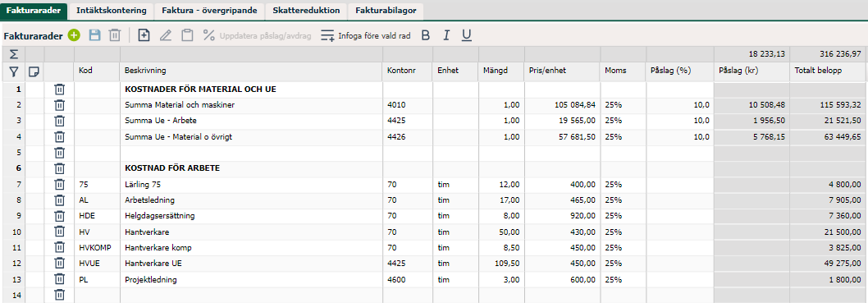Image resolution: width=868 pixels, height=303 pixels.
Task: Delete the Helgdagsersättning row
Action: coord(59,216)
